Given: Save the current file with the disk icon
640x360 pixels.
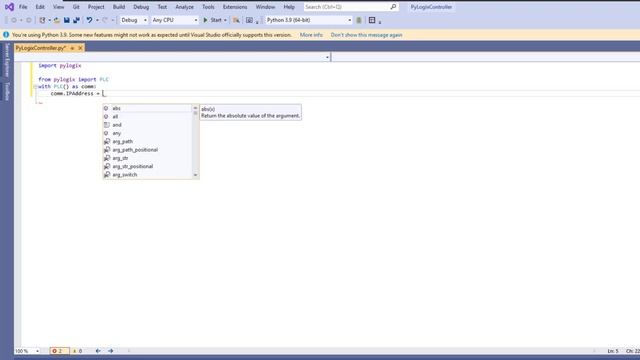Looking at the screenshot, I should (67, 20).
